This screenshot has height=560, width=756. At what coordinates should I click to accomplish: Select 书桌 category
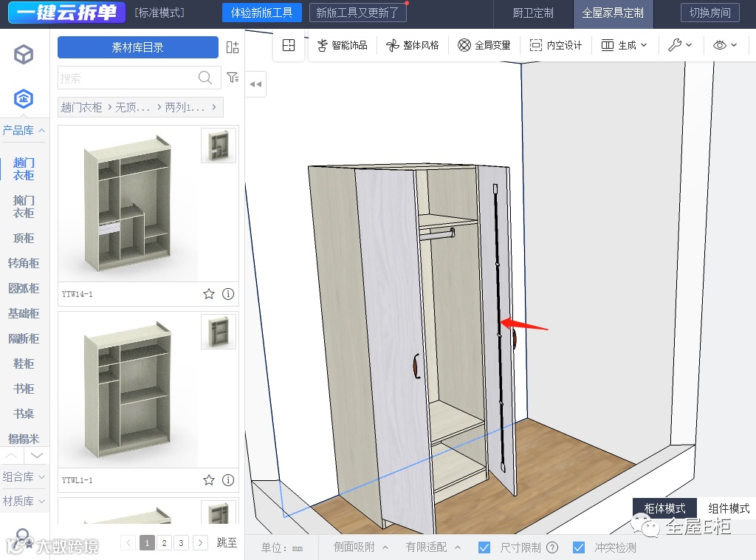[24, 414]
